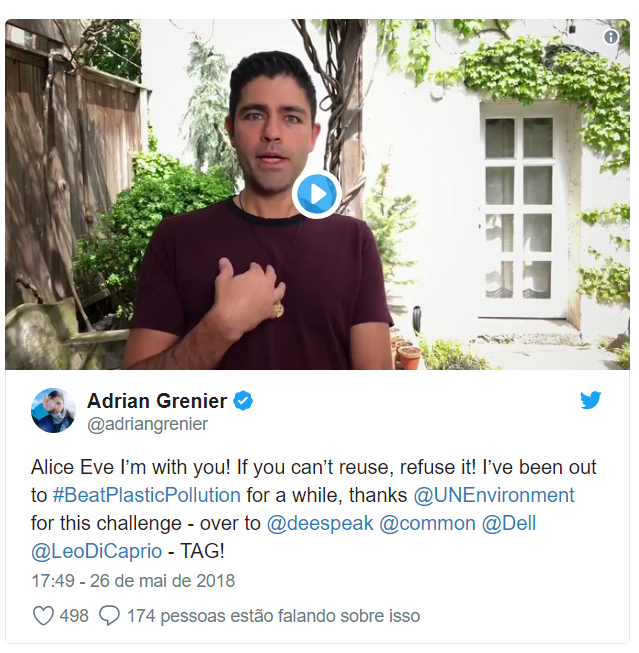Screen dimensions: 639x653
Task: Open the Twitter bird logo
Action: tap(591, 400)
